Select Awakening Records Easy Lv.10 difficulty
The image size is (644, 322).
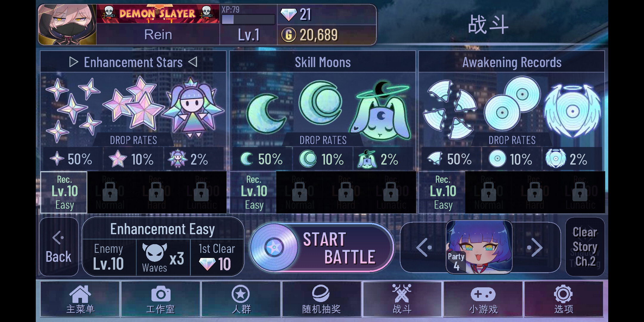click(442, 192)
